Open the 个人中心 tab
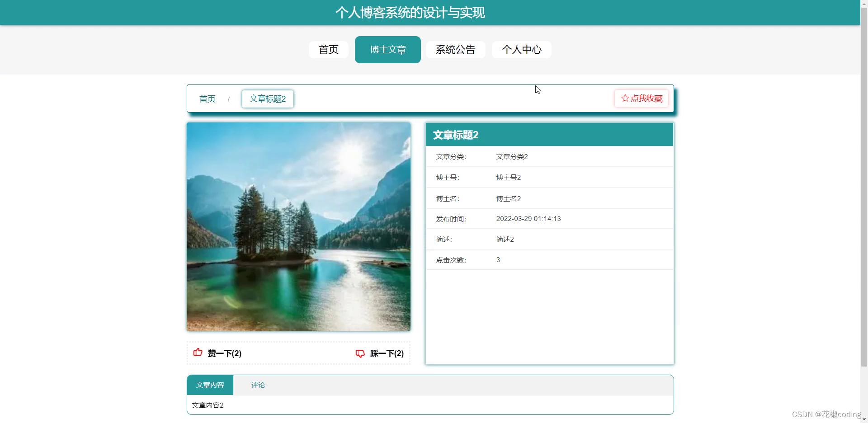 point(521,50)
